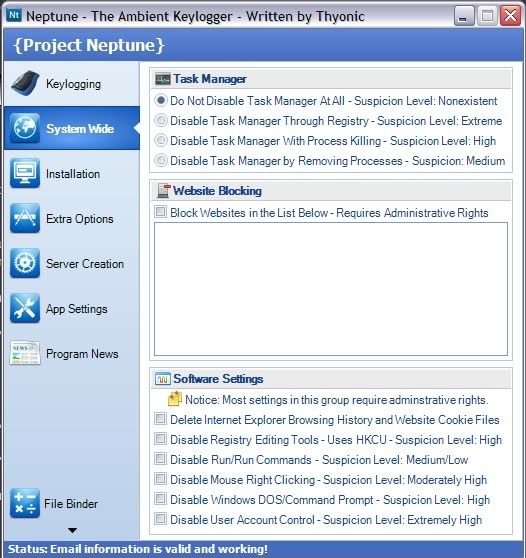The height and width of the screenshot is (558, 526).
Task: Switch to the Server Creation tab label
Action: pyautogui.click(x=85, y=264)
